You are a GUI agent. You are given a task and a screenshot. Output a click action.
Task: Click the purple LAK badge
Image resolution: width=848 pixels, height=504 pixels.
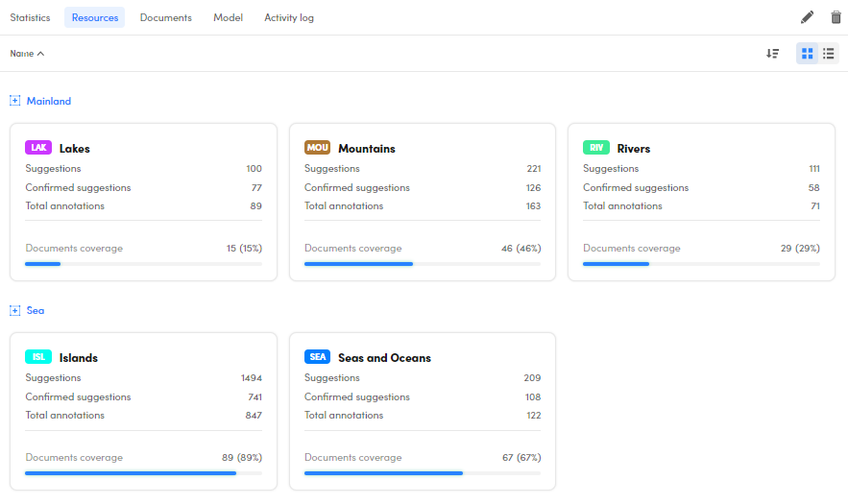coord(38,148)
